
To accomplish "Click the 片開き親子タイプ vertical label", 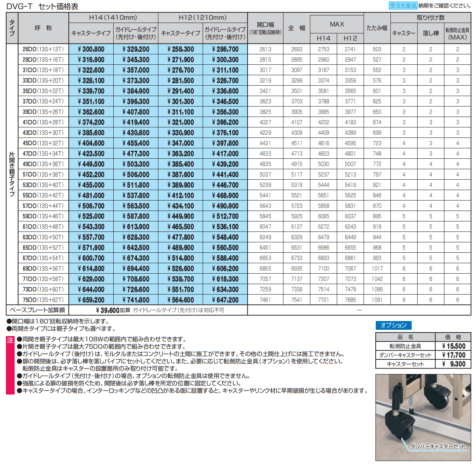I will point(12,174).
